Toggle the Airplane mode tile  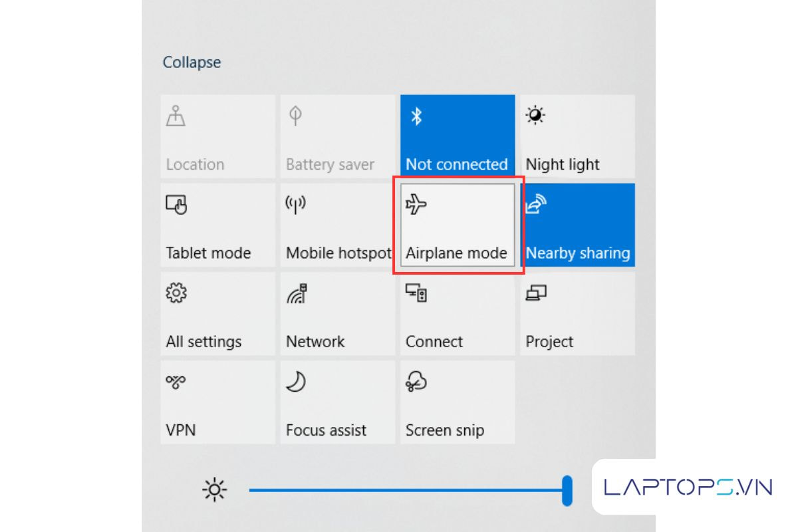(458, 225)
